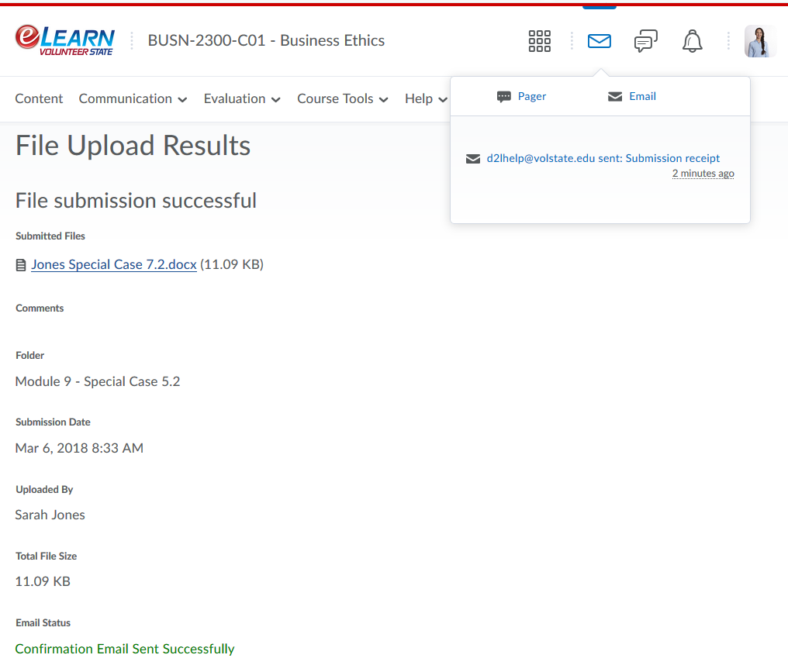Download Jones Special Case 7.2.docx file
Viewport: 788px width, 672px height.
tap(113, 264)
